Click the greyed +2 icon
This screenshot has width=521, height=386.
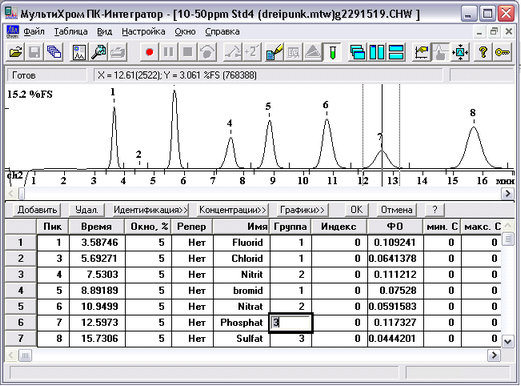(x=252, y=52)
